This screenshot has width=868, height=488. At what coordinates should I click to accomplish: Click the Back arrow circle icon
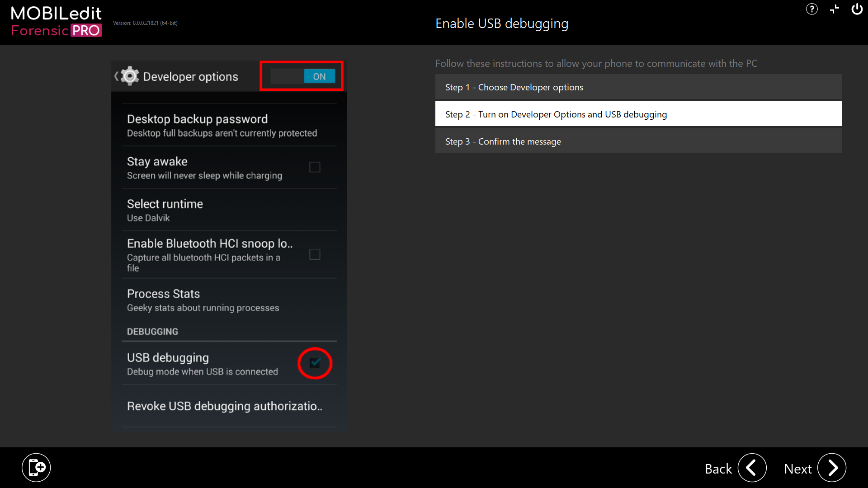(752, 468)
